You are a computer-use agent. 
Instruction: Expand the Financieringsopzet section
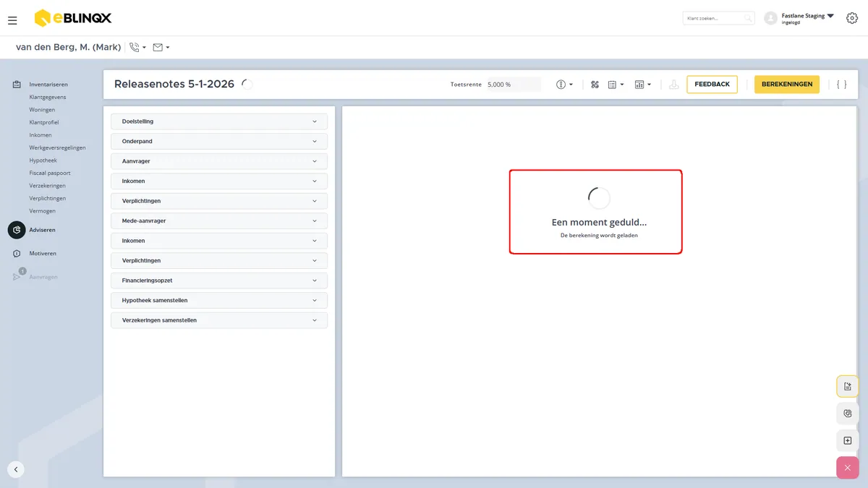tap(219, 281)
